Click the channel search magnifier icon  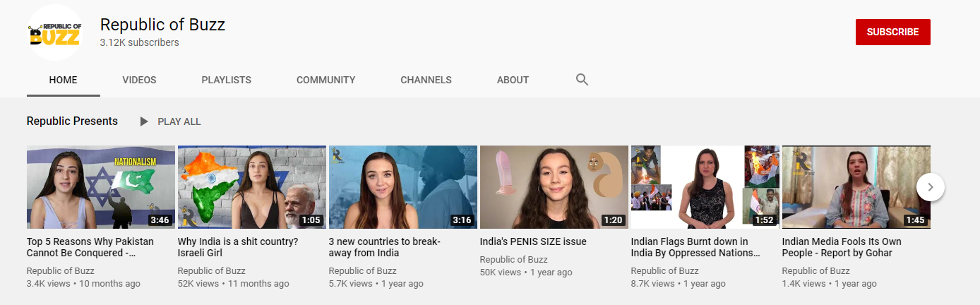click(582, 80)
